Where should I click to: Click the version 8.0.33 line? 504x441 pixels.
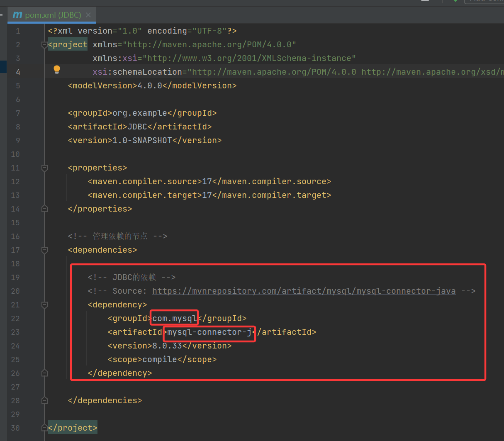click(170, 346)
